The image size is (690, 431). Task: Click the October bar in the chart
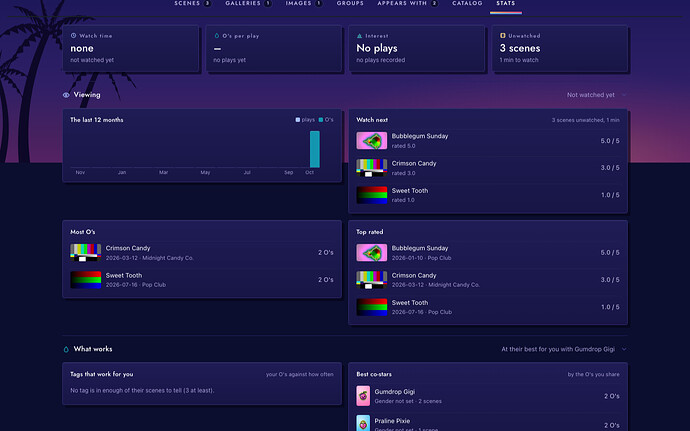(x=315, y=149)
